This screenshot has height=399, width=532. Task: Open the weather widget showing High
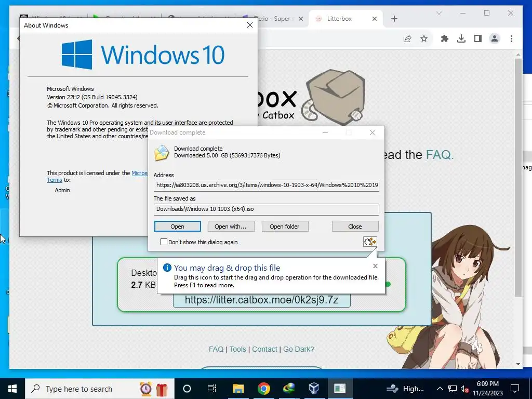405,389
